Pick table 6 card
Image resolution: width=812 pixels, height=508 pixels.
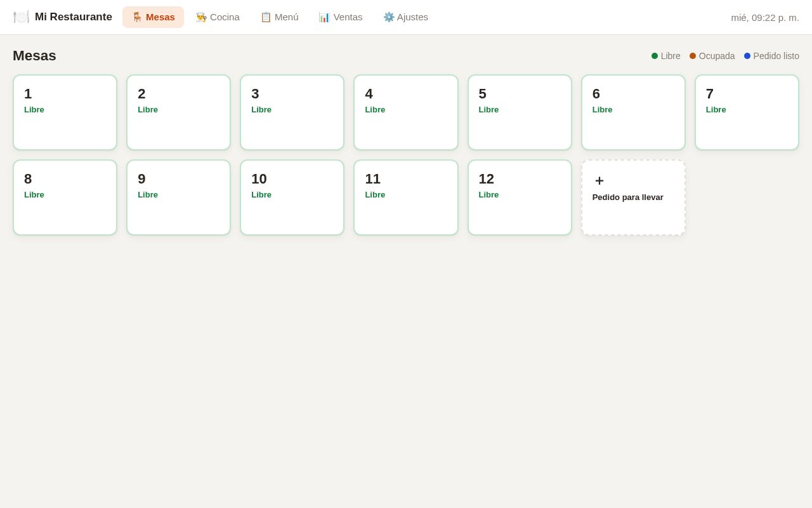[x=633, y=112]
